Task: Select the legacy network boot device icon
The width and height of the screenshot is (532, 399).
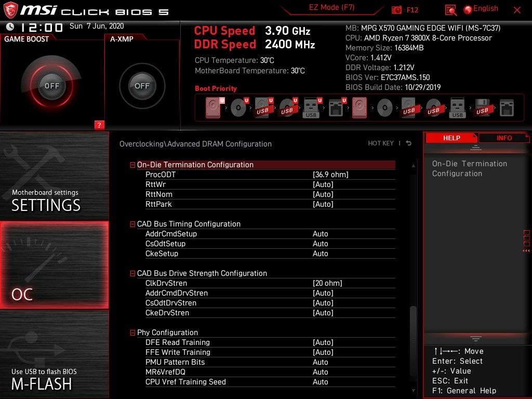Action: [x=507, y=108]
